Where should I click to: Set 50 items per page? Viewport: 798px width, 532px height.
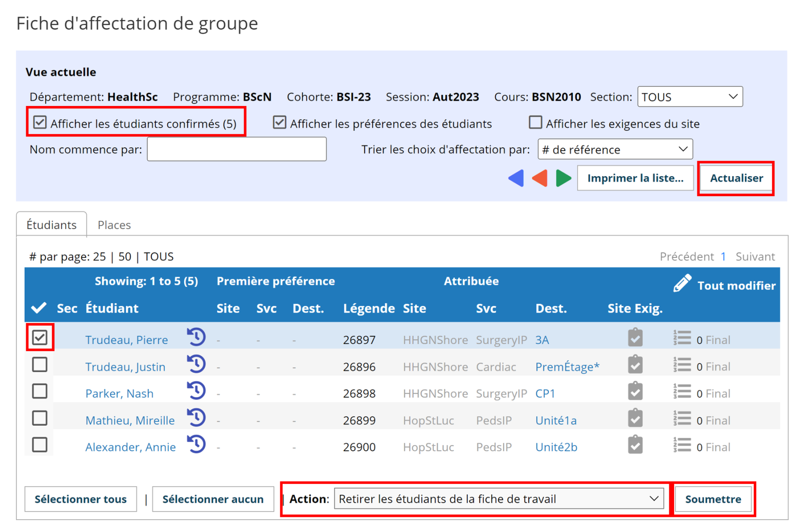[x=125, y=256]
